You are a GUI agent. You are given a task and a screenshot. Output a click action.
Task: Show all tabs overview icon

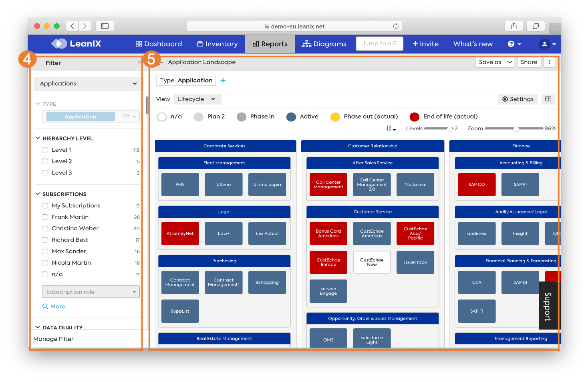tap(536, 26)
